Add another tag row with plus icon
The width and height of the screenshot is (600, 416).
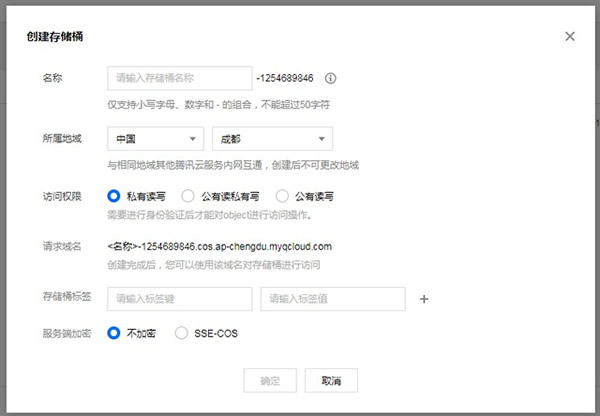pos(423,298)
